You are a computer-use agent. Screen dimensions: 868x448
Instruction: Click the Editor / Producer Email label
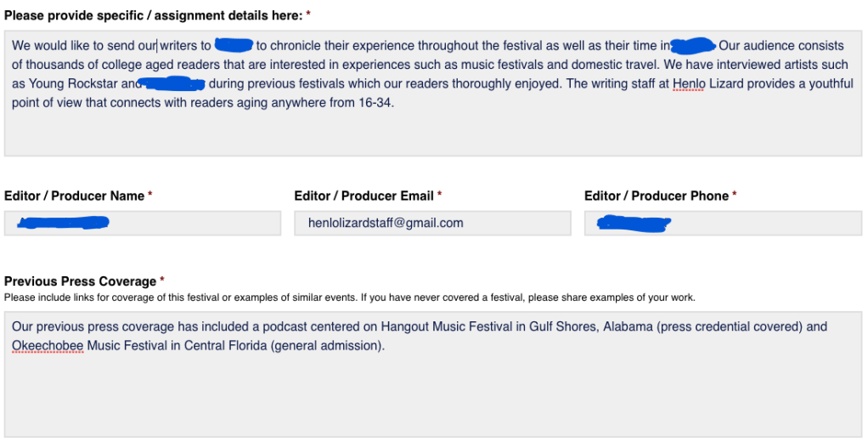(364, 196)
